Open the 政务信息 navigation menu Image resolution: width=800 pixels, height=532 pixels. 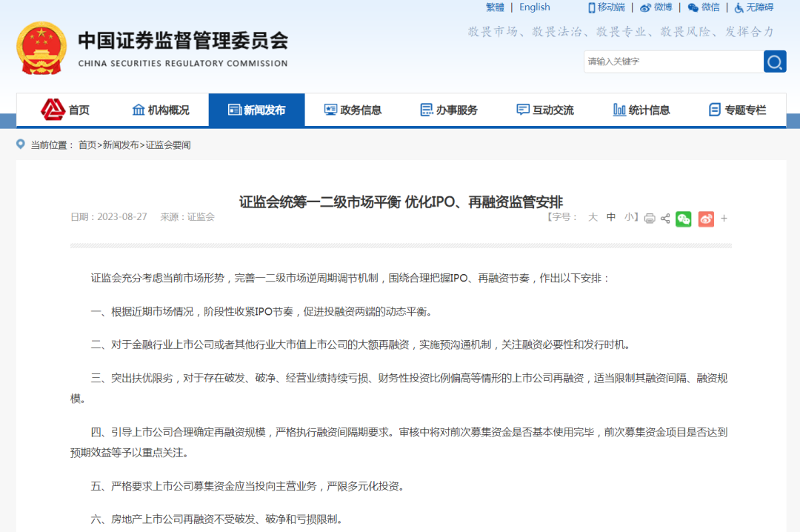(x=353, y=110)
